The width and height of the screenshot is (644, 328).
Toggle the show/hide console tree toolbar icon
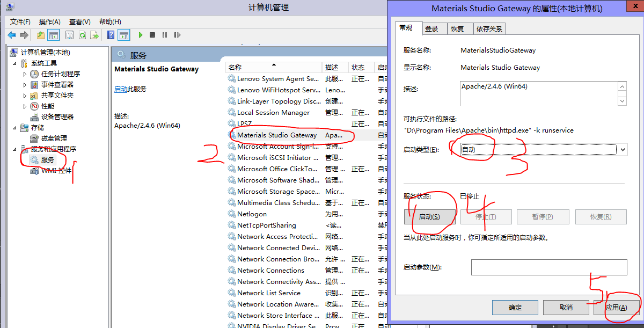(x=54, y=35)
